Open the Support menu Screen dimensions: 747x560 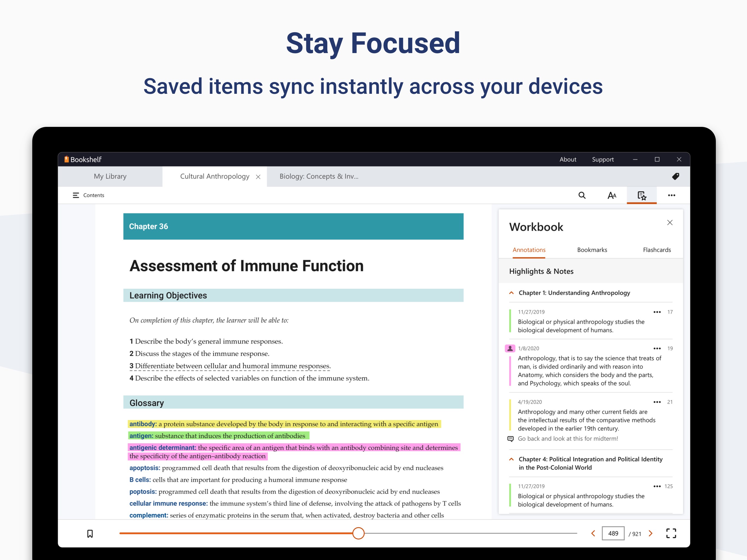click(603, 159)
